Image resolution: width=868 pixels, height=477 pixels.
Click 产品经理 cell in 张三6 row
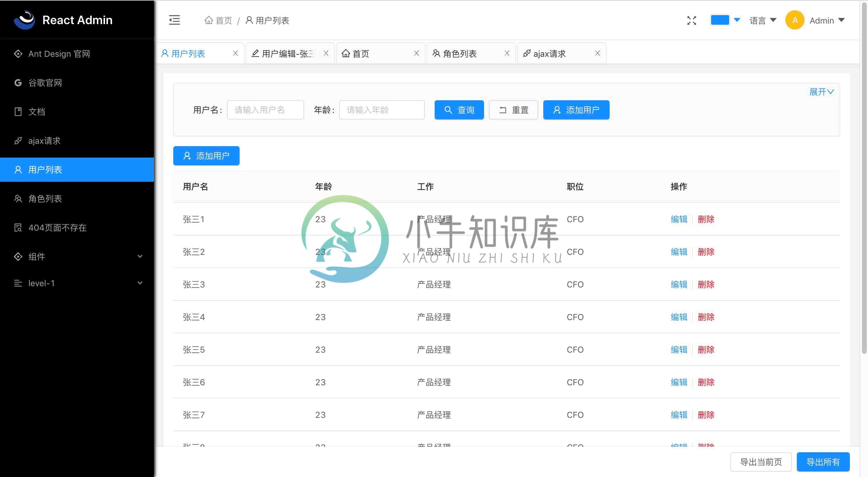(x=434, y=382)
